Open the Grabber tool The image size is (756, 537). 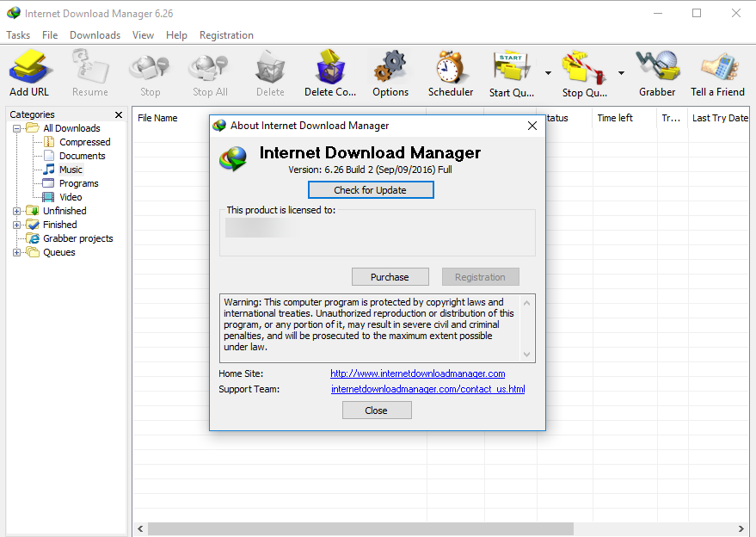(x=657, y=72)
